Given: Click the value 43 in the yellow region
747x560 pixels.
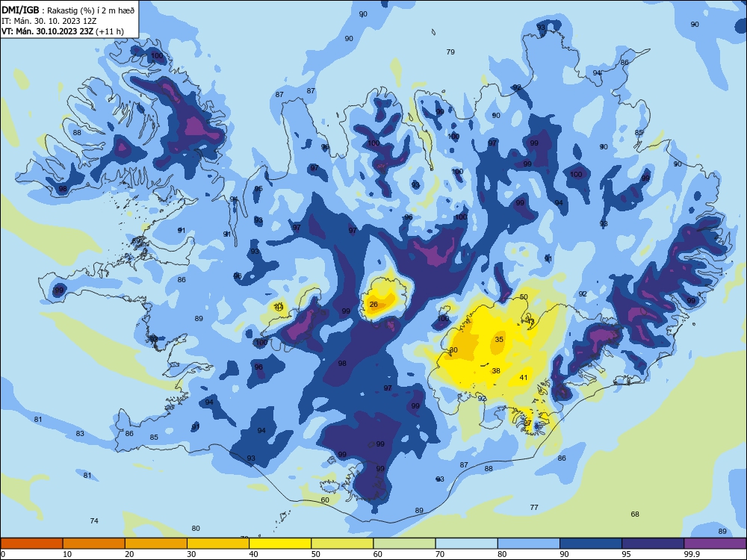Looking at the screenshot, I should tap(530, 322).
